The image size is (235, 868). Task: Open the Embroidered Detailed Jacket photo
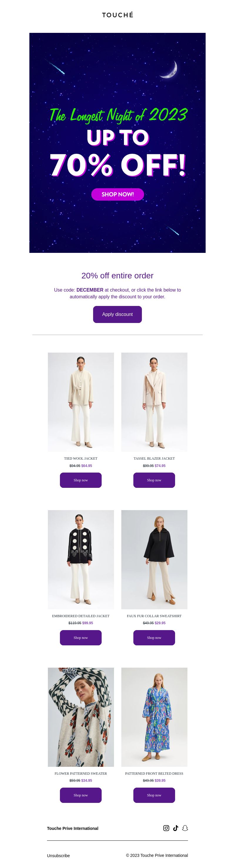(81, 559)
